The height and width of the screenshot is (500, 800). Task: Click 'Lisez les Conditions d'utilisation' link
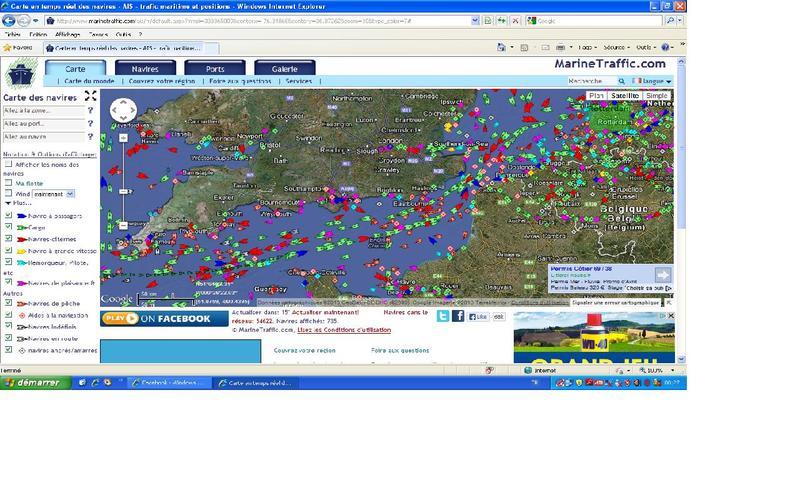(344, 330)
